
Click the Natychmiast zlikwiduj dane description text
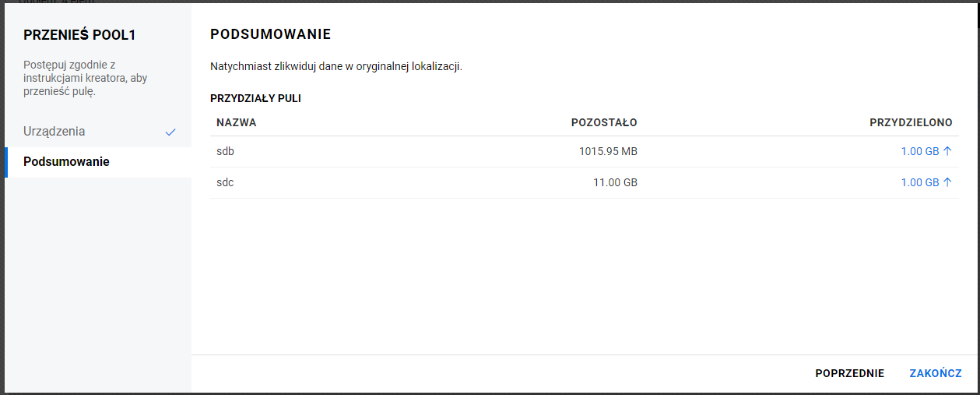[336, 66]
